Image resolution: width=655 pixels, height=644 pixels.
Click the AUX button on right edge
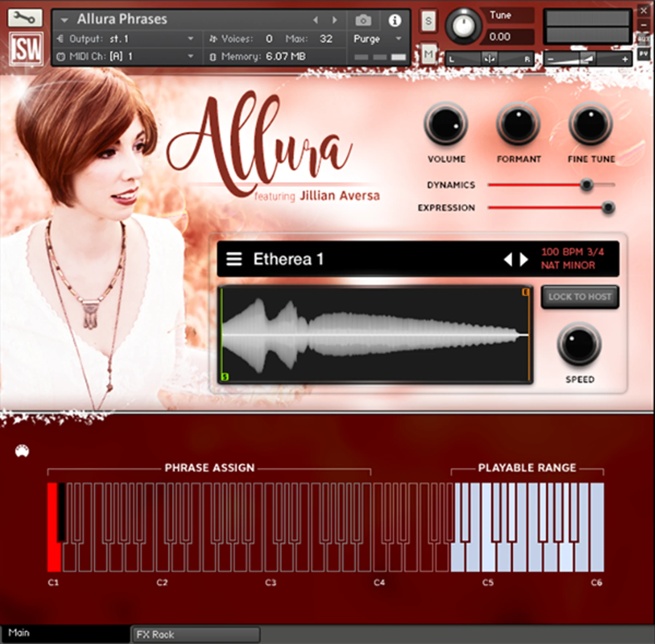pos(644,39)
